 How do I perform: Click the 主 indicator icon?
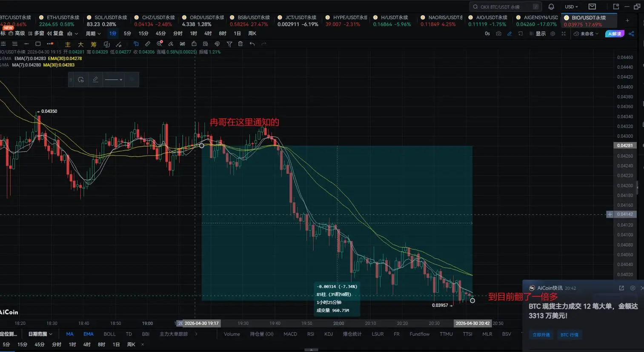68,44
